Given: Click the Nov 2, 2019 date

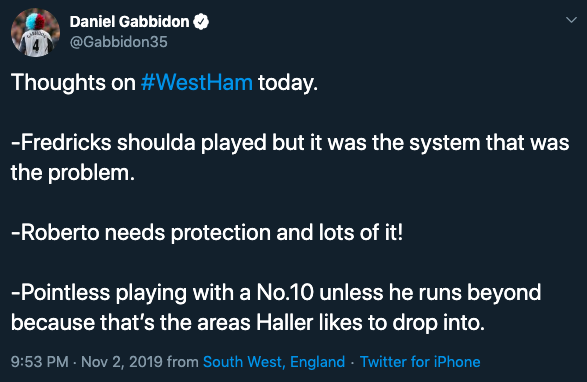Looking at the screenshot, I should click(122, 362).
